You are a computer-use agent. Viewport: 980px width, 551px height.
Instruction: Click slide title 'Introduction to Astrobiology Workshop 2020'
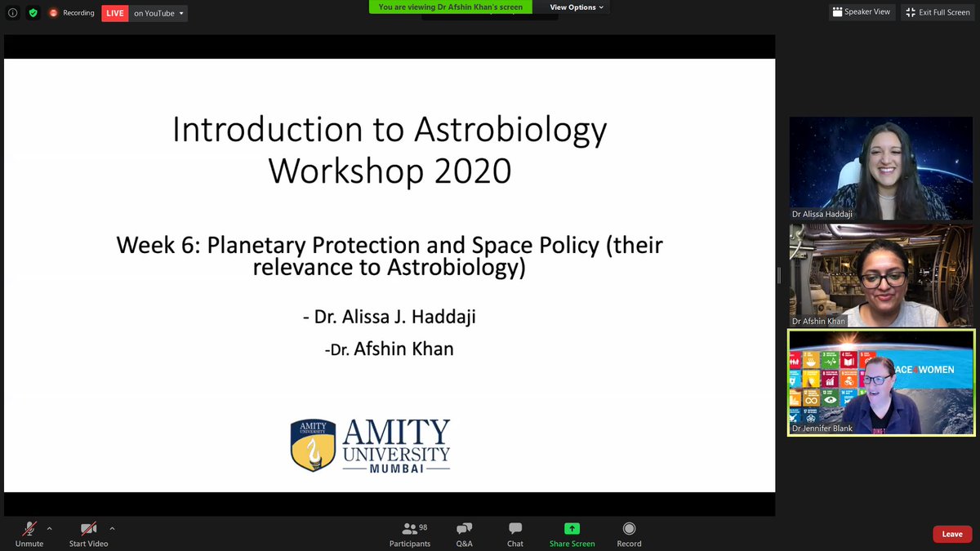[x=390, y=150]
